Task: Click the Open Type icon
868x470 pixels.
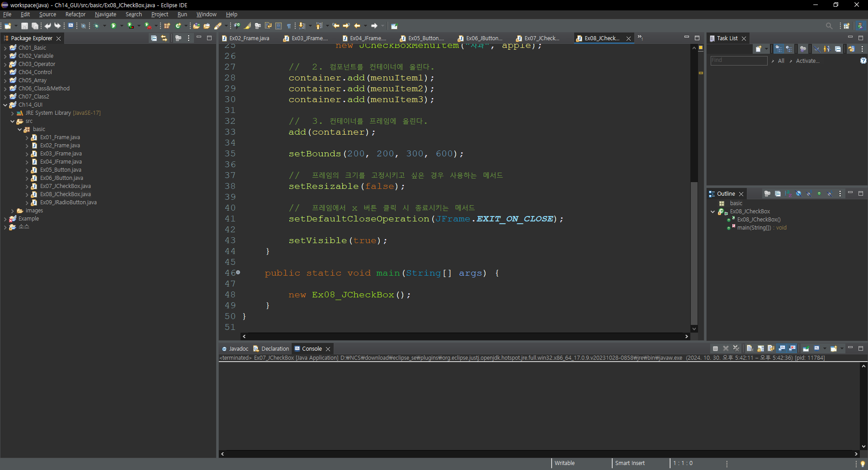Action: coord(196,26)
